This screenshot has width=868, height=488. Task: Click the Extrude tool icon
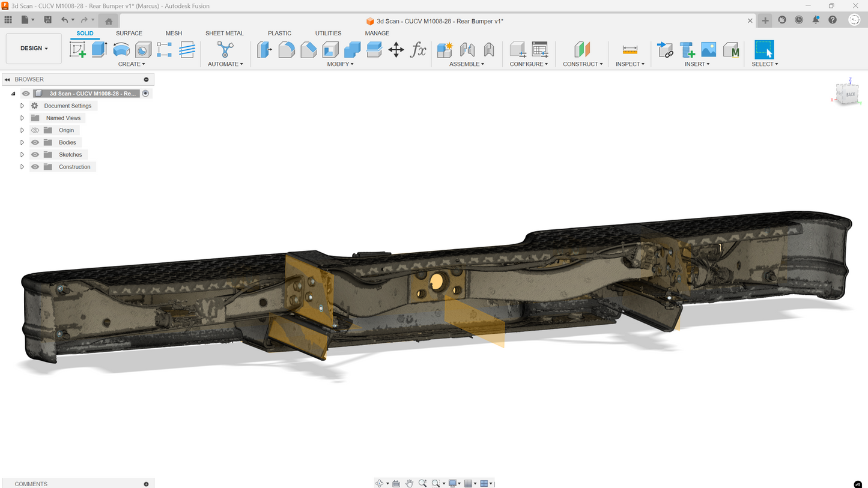[99, 49]
